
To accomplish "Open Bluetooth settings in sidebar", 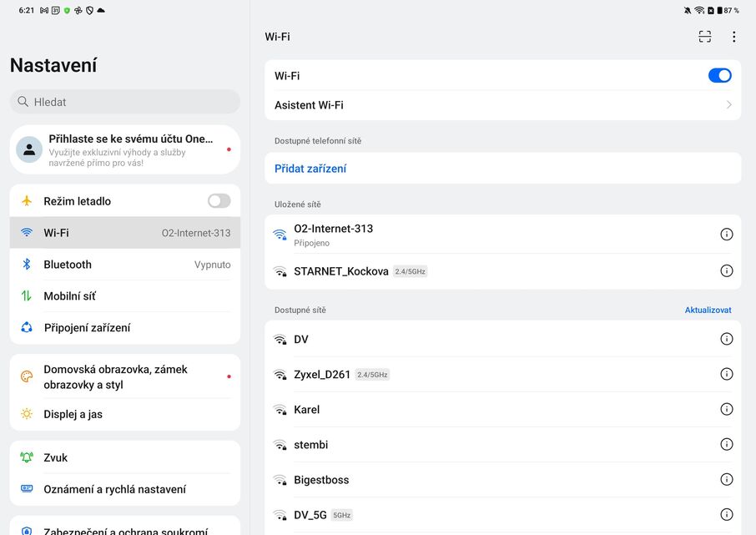I will (x=125, y=265).
